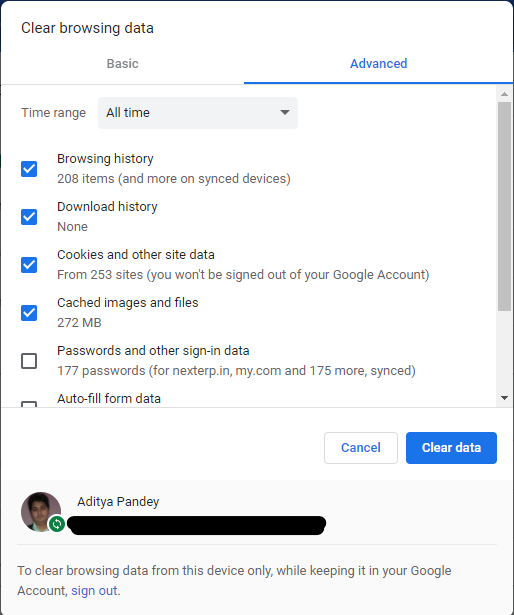Click the scrollbar up arrow
The height and width of the screenshot is (615, 514).
505,94
